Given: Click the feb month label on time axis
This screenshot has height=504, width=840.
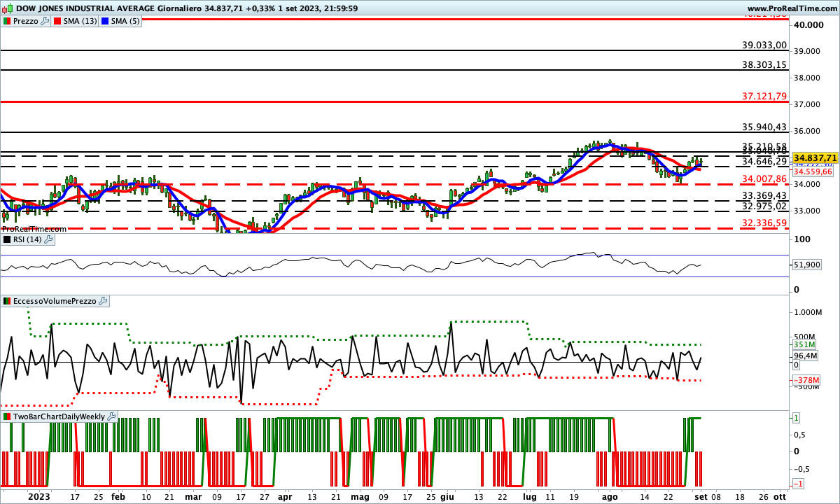Looking at the screenshot, I should 118,496.
